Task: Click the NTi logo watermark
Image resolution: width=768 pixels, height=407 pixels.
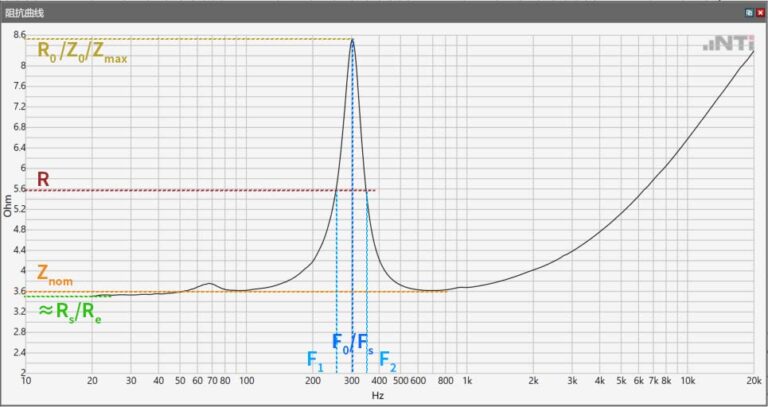Action: click(x=726, y=44)
